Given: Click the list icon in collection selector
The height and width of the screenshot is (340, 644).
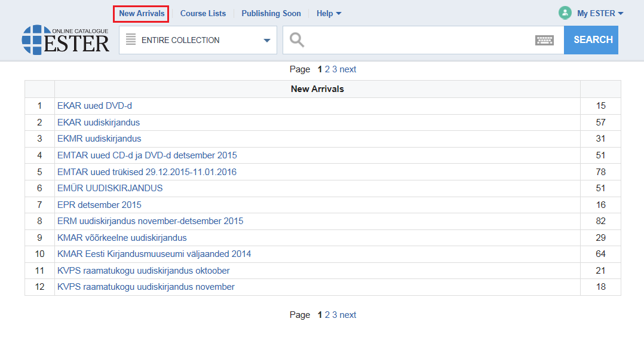Looking at the screenshot, I should click(x=131, y=39).
